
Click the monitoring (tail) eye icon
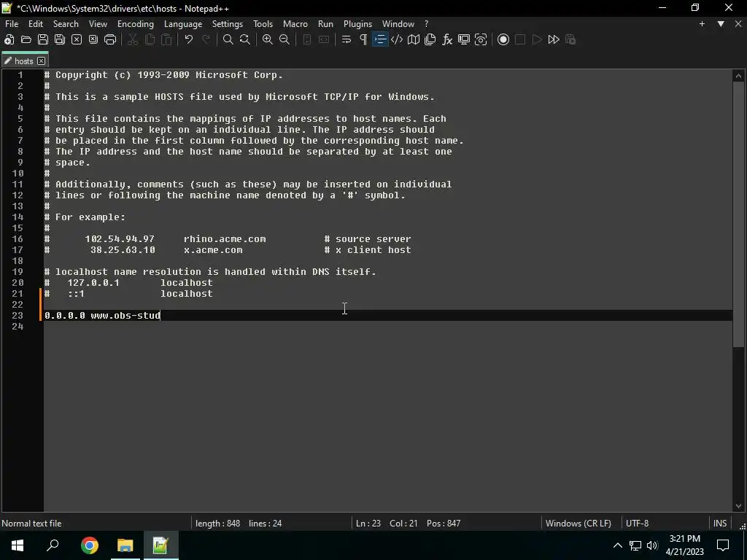click(x=481, y=39)
